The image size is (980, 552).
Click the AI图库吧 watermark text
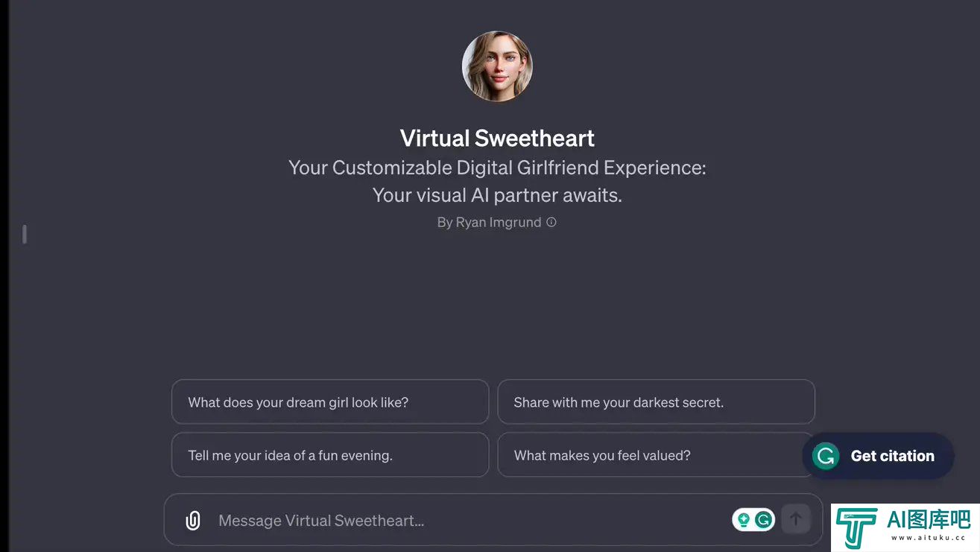click(929, 519)
